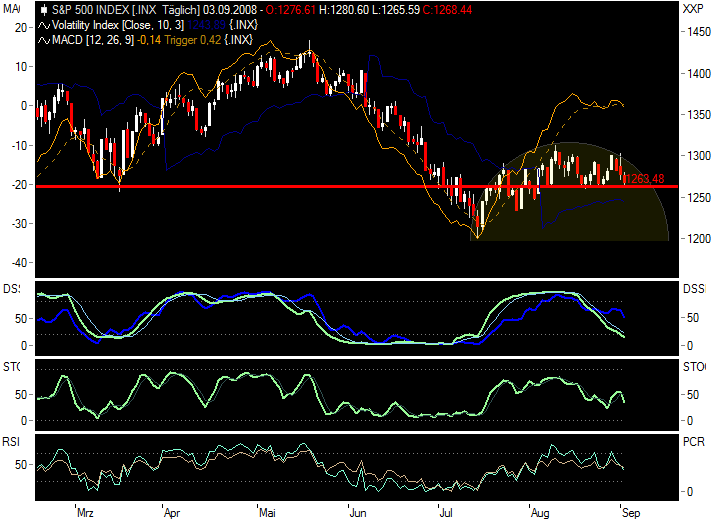Viewport: 720px width, 520px height.
Task: Click the 20 MACD axis value
Action: point(21,28)
